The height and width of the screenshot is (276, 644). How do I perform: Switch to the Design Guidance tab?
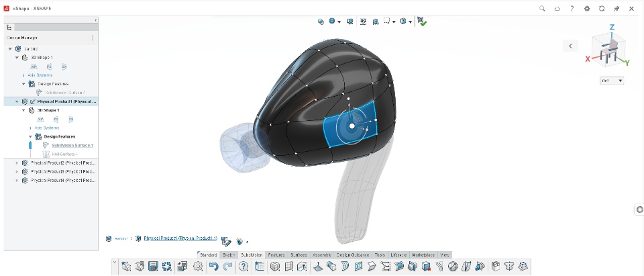coord(354,255)
